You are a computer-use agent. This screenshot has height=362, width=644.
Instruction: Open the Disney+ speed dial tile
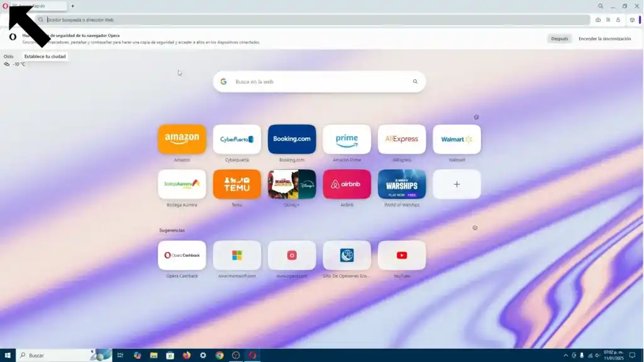pyautogui.click(x=292, y=184)
